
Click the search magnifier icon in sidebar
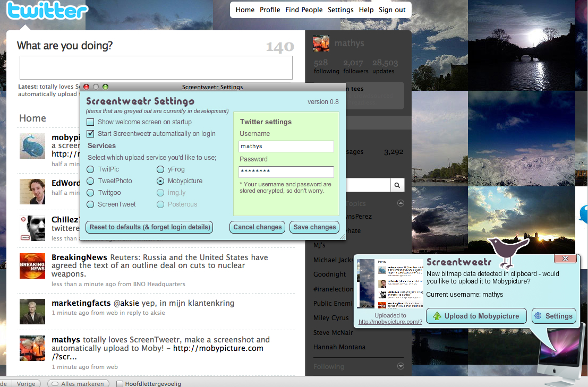pyautogui.click(x=397, y=185)
